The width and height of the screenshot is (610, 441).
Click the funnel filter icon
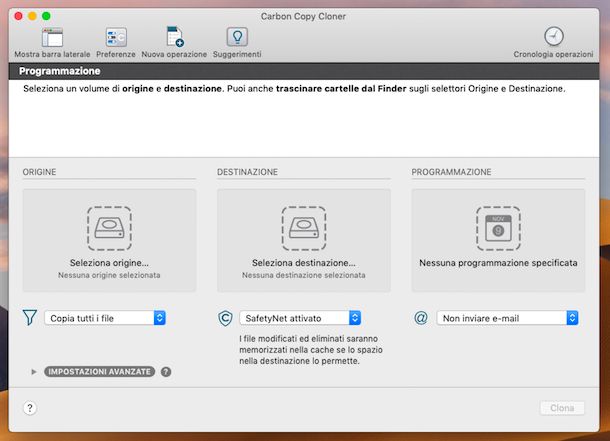[x=30, y=317]
